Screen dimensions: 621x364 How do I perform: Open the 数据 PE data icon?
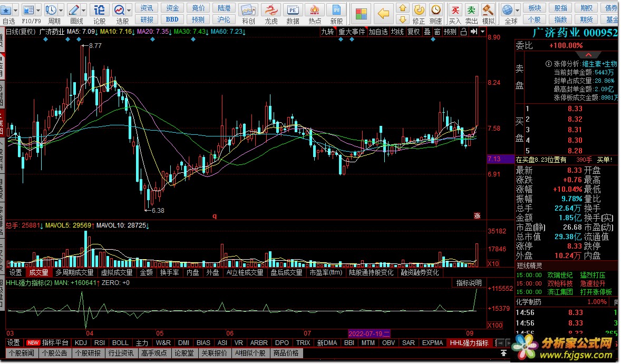click(x=293, y=10)
